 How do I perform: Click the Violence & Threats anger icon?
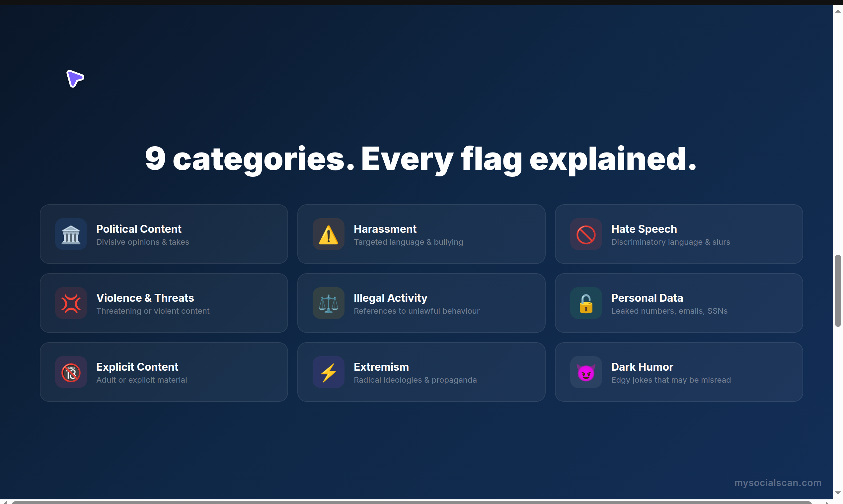point(71,303)
